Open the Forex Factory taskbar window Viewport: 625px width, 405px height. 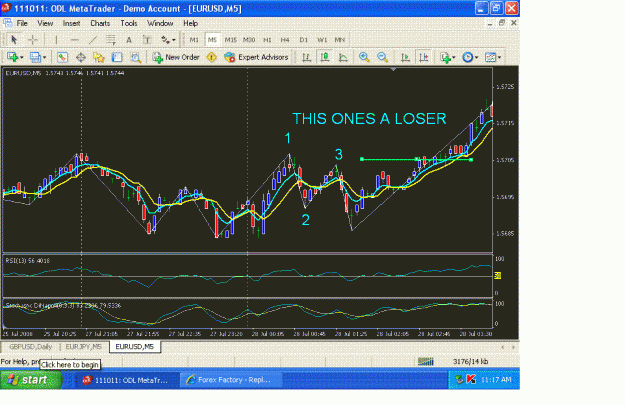click(x=231, y=380)
